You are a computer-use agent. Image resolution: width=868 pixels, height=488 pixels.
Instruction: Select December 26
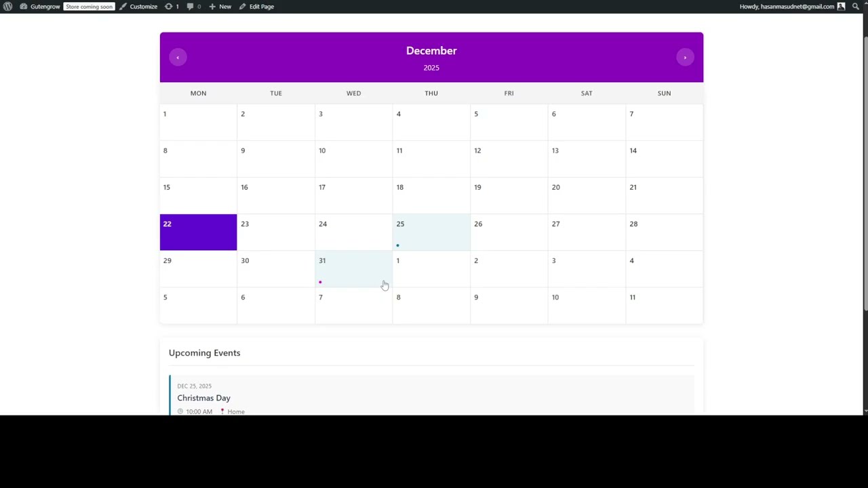(509, 232)
